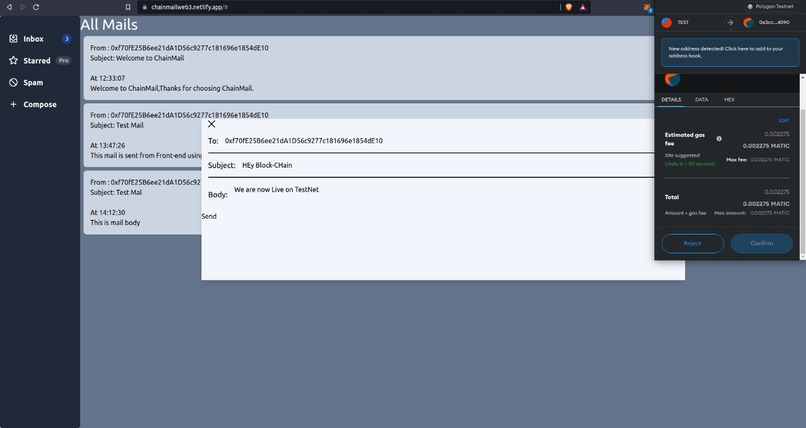The height and width of the screenshot is (428, 806).
Task: Click the 0.002275 MATIC gas fee value
Action: [766, 146]
